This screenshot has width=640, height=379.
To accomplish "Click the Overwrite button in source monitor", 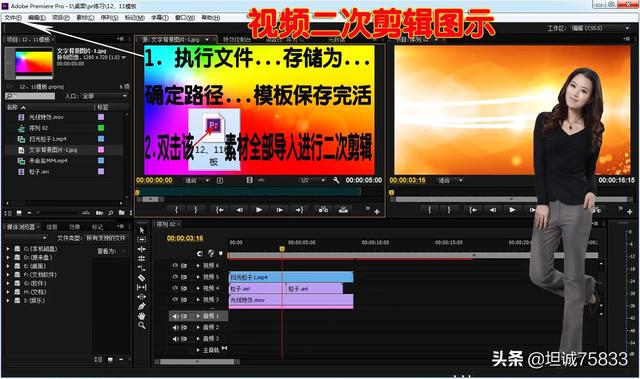I will 343,210.
